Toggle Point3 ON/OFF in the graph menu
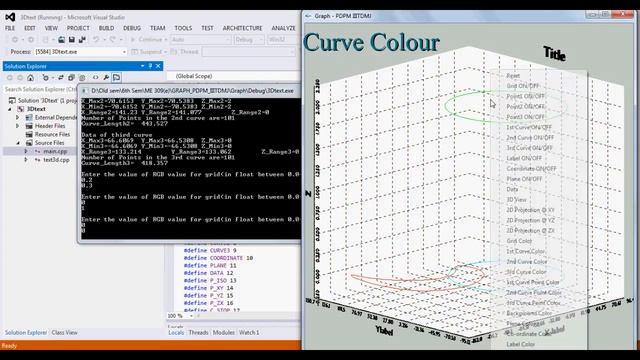The image size is (640, 360). coord(525,117)
